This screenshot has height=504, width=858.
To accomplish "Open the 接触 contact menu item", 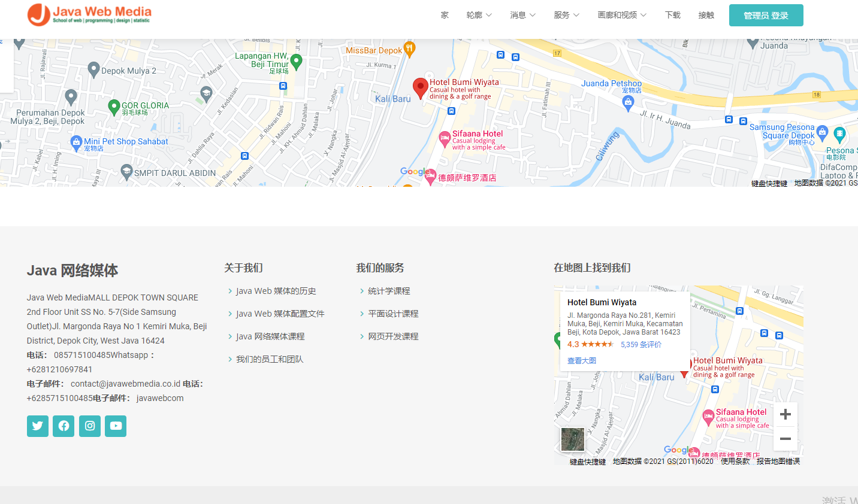I will pos(706,15).
